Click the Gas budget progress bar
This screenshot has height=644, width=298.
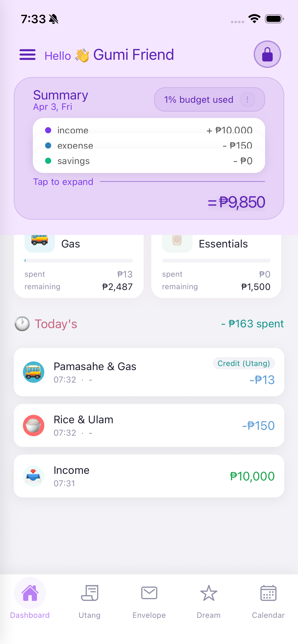click(x=78, y=260)
